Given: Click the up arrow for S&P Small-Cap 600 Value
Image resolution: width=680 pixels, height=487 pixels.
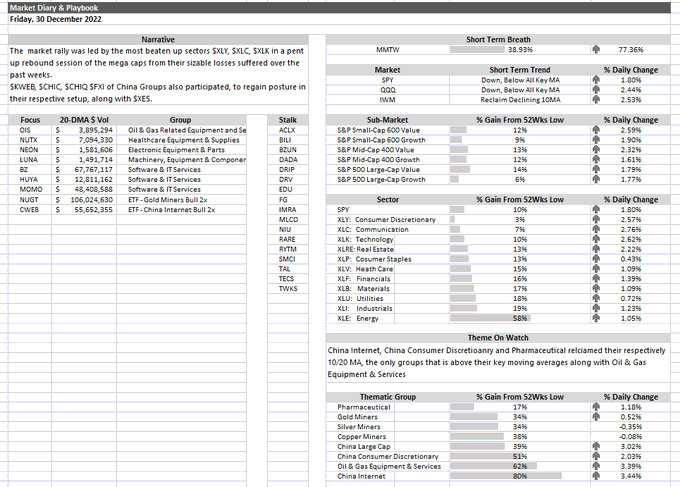Looking at the screenshot, I should click(x=596, y=130).
